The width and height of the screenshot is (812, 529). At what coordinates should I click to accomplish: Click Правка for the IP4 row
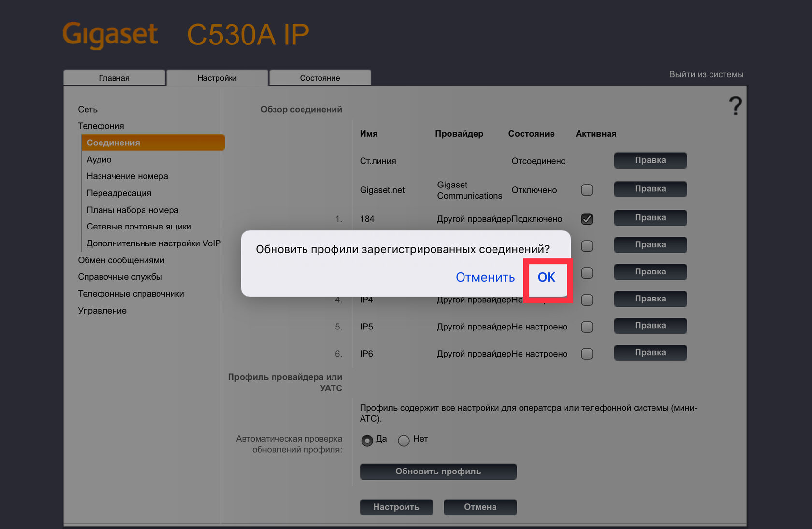coord(651,299)
